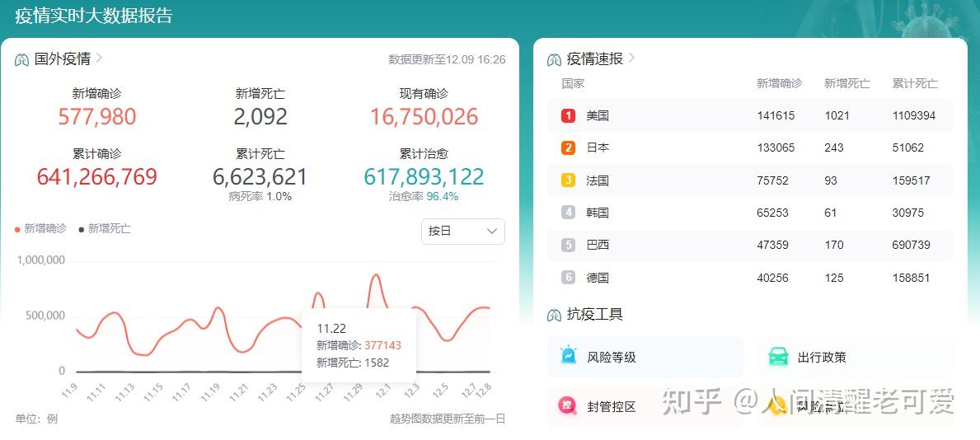Click 美国 new cases 141615
The height and width of the screenshot is (440, 980).
coord(776,115)
